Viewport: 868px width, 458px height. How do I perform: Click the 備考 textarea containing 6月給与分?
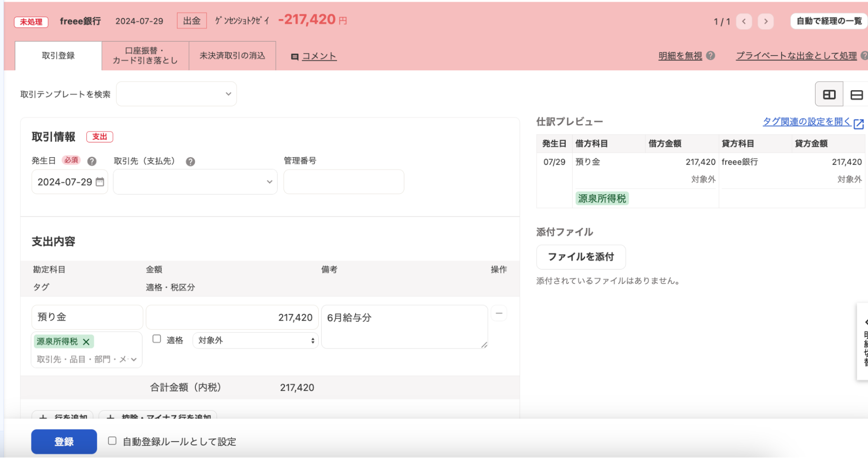pyautogui.click(x=405, y=327)
